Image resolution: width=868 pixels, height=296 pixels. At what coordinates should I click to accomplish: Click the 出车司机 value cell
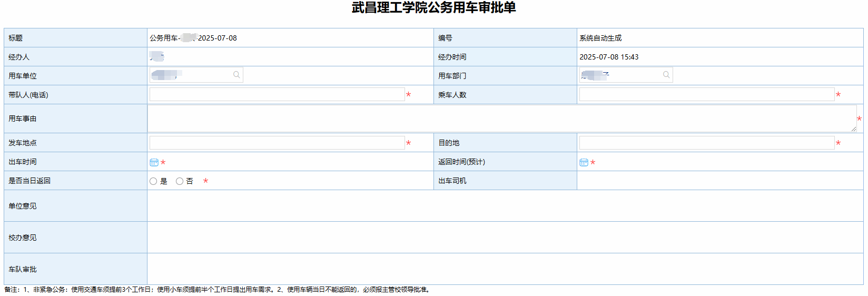tap(719, 181)
